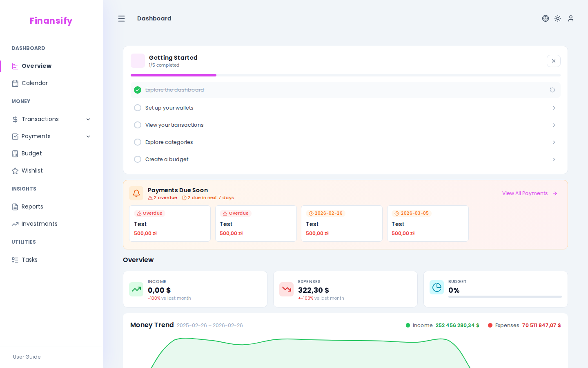
Task: Click the View All Payments link
Action: click(x=525, y=193)
